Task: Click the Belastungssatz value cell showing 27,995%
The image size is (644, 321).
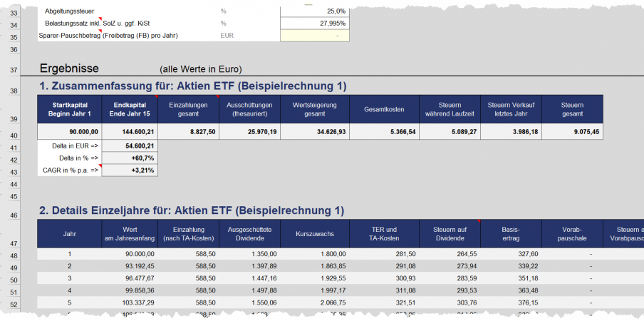Action: pos(313,24)
